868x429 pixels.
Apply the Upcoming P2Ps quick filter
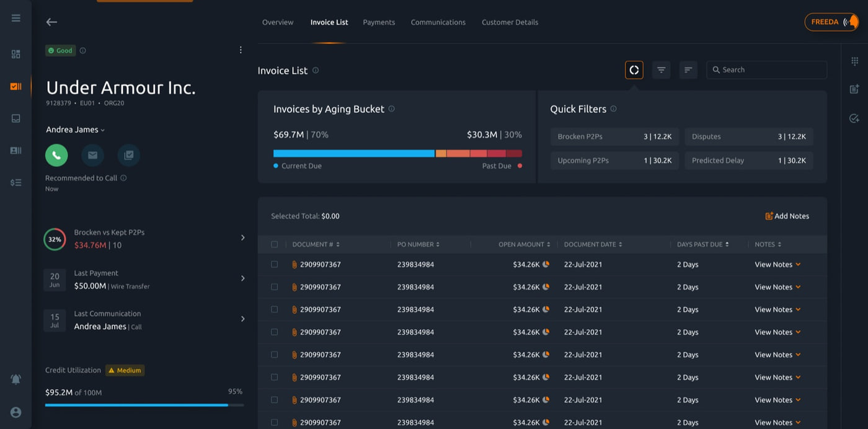click(614, 160)
